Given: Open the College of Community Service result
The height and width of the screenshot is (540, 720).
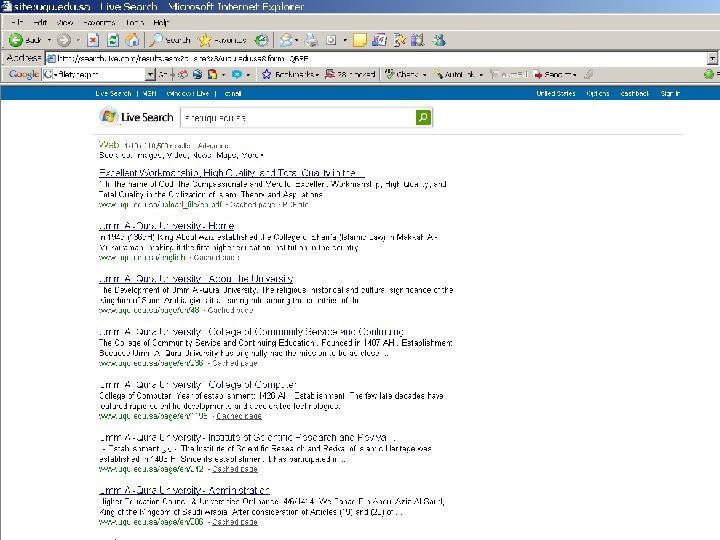Looking at the screenshot, I should (x=251, y=332).
